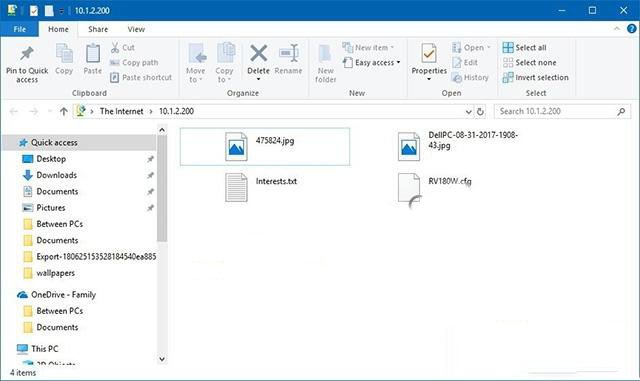Open the File tab
Image resolution: width=640 pixels, height=381 pixels.
click(x=20, y=29)
